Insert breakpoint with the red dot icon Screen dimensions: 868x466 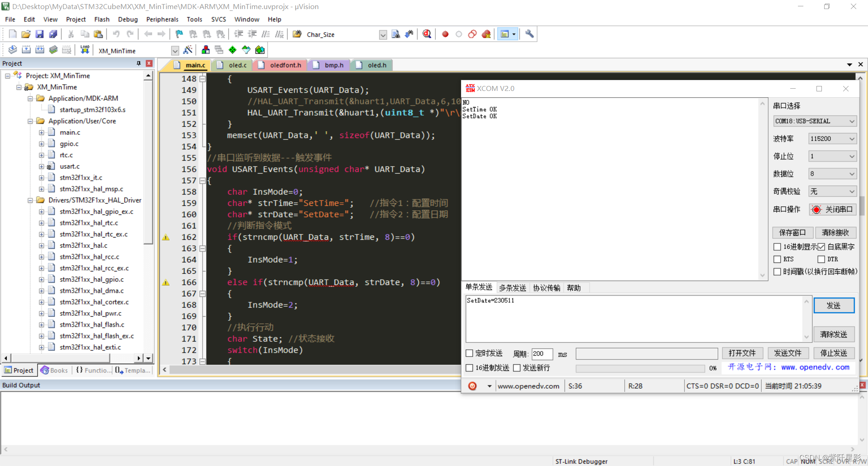click(445, 34)
